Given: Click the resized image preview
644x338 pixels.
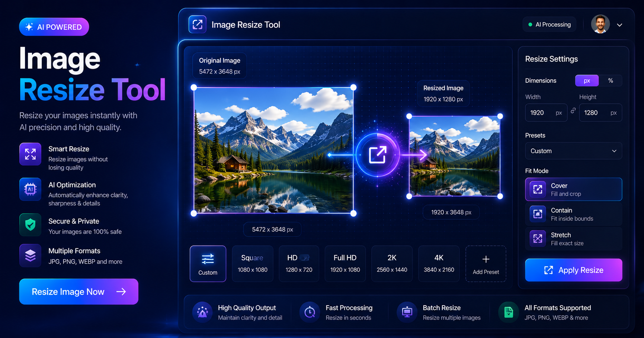Looking at the screenshot, I should click(x=454, y=156).
